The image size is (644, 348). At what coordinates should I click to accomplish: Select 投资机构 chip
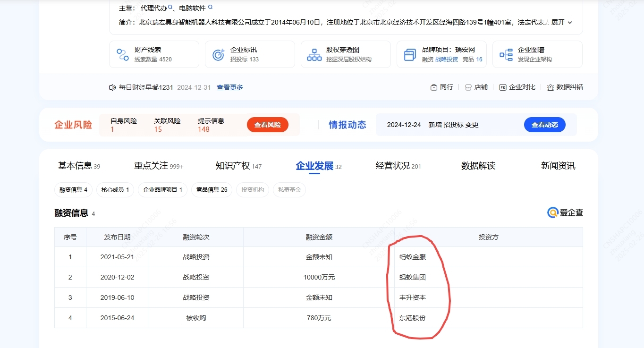[x=253, y=190]
